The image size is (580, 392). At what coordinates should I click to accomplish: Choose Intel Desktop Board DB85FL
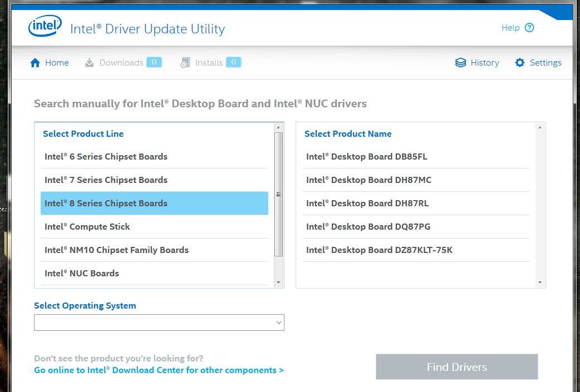pos(416,157)
